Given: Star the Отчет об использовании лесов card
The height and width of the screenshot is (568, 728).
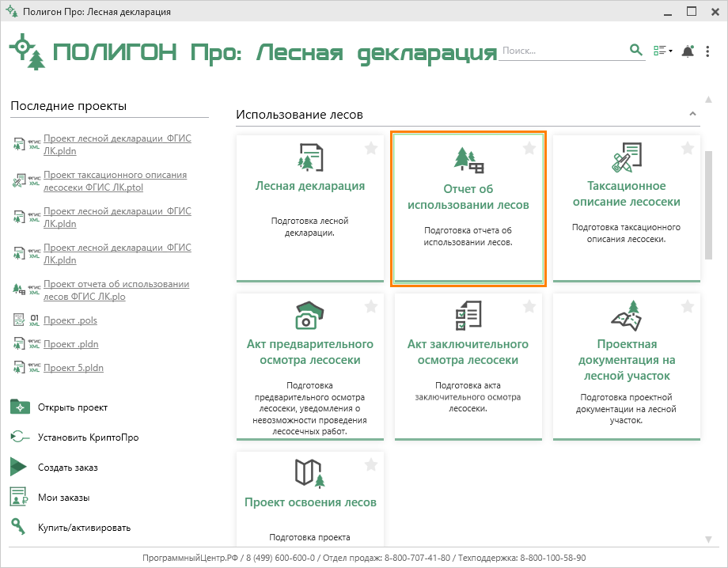Looking at the screenshot, I should pyautogui.click(x=529, y=149).
